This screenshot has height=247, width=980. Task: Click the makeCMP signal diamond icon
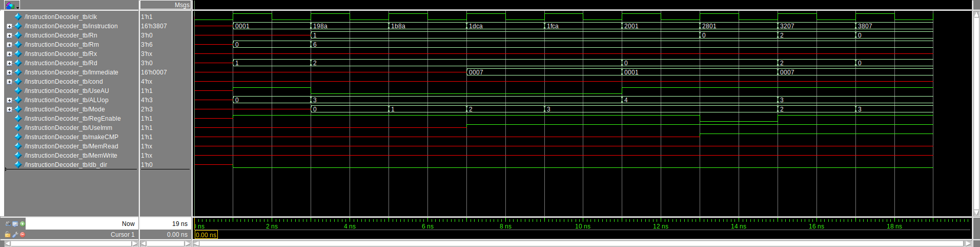[18, 137]
